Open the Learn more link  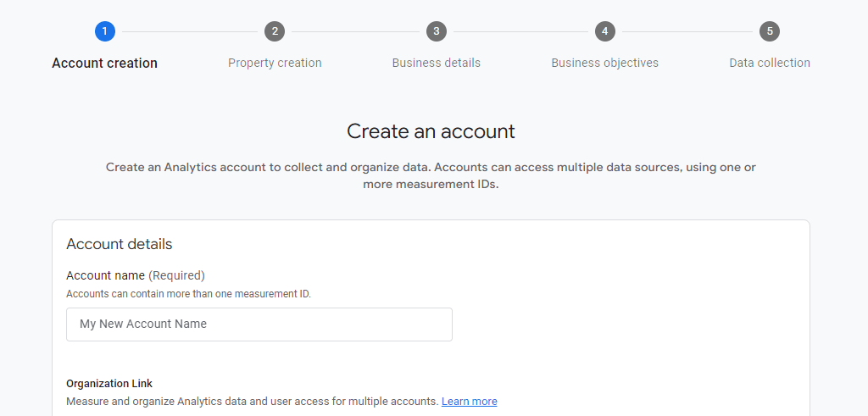point(470,401)
